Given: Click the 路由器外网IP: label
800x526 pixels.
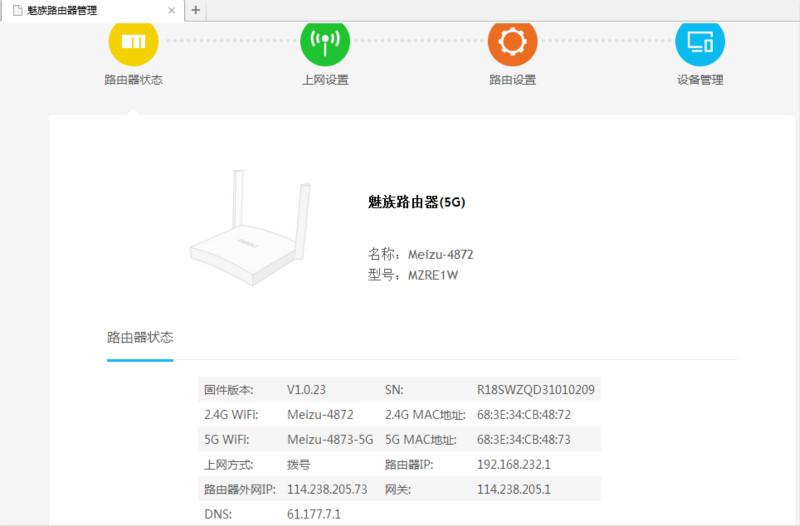Looking at the screenshot, I should (240, 489).
